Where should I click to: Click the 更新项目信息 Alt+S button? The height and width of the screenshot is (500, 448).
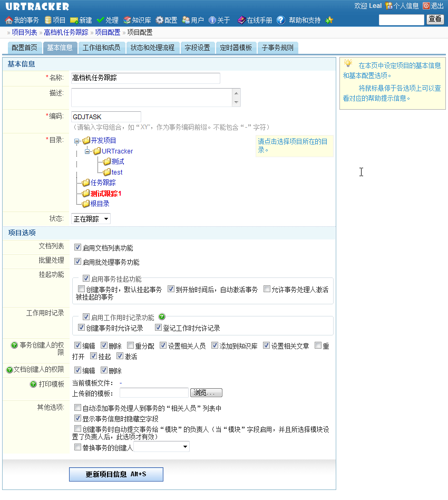coord(116,475)
